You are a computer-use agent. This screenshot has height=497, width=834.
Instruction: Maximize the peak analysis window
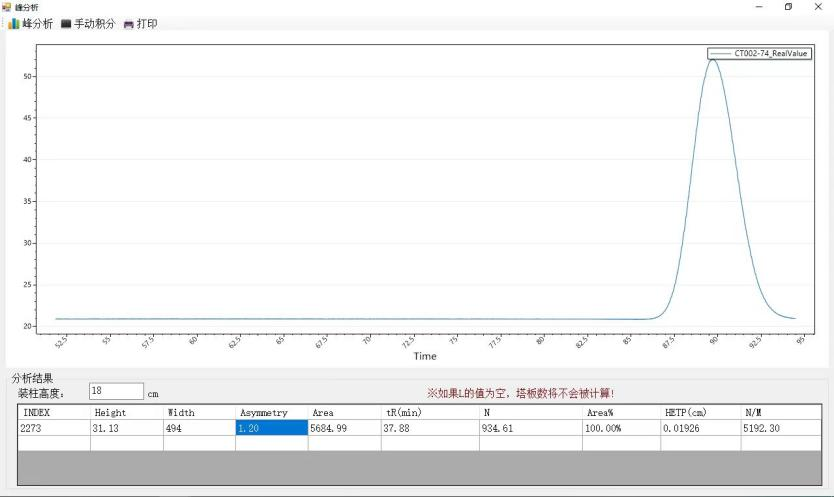(790, 7)
